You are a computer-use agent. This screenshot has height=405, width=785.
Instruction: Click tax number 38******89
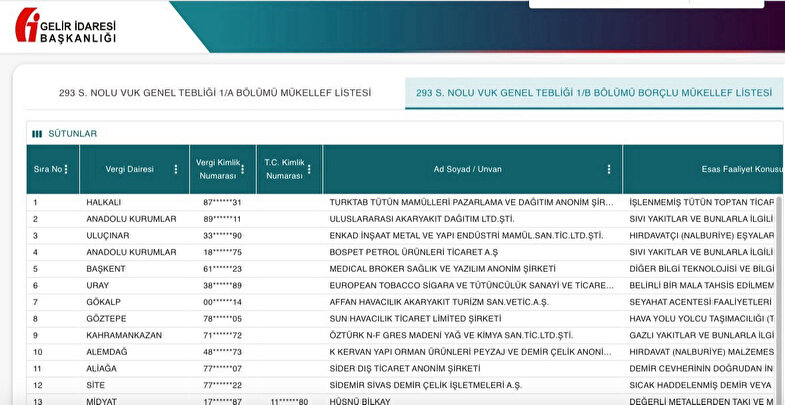click(222, 286)
